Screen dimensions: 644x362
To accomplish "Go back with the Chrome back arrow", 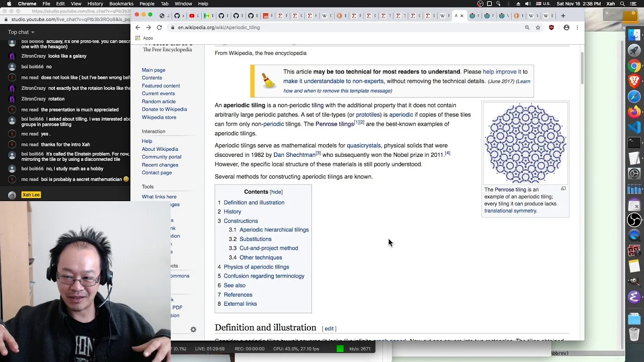I will (x=137, y=28).
